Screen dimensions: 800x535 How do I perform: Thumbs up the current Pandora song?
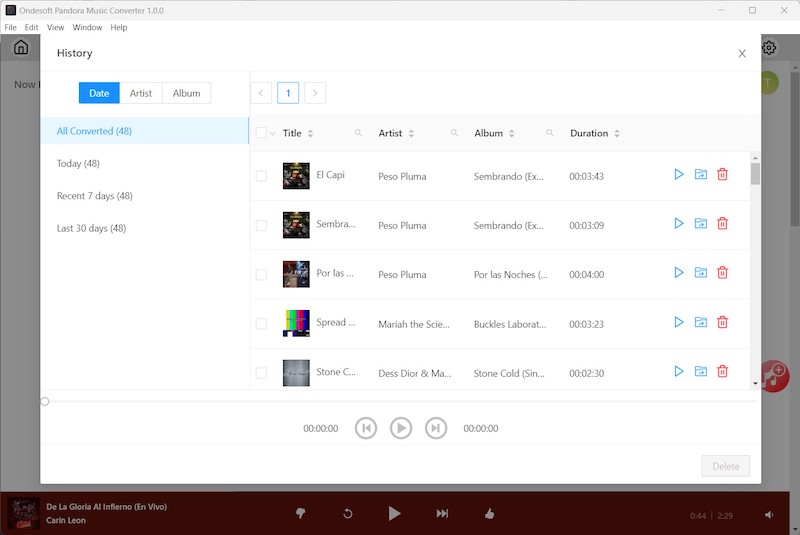point(489,513)
